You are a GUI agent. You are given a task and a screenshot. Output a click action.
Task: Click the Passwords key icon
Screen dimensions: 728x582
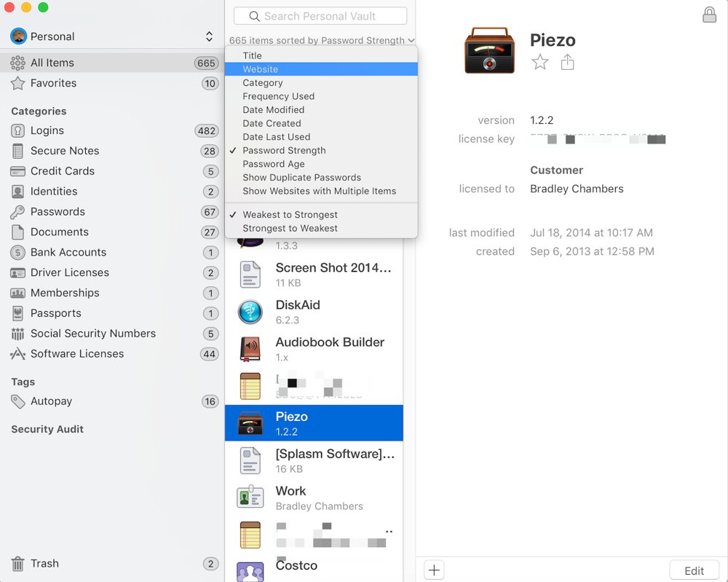click(x=17, y=212)
